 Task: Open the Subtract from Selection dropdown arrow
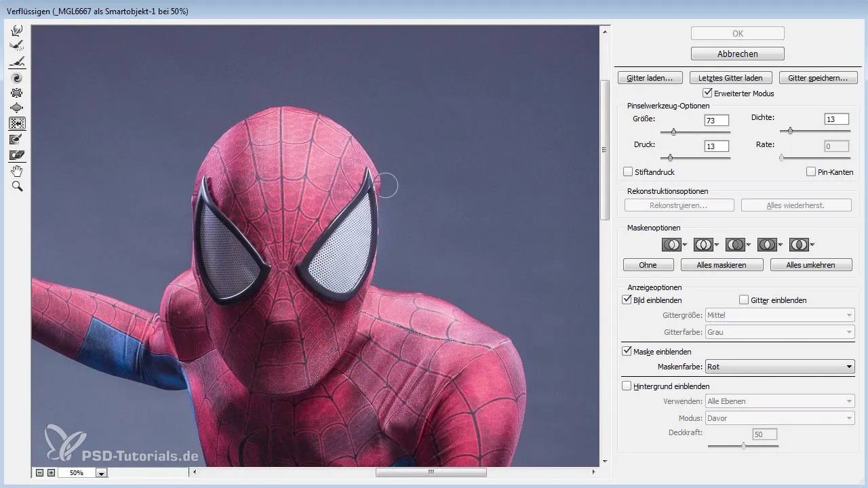pyautogui.click(x=748, y=245)
